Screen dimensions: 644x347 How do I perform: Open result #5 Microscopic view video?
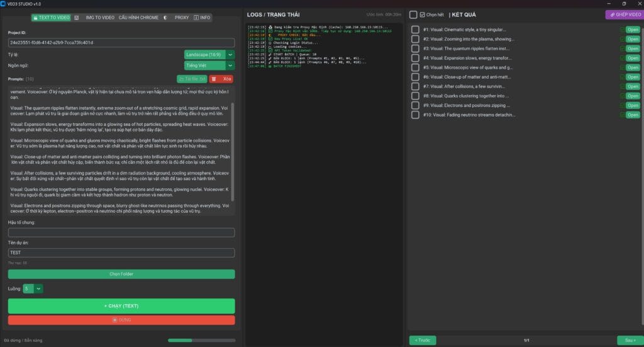(x=633, y=67)
